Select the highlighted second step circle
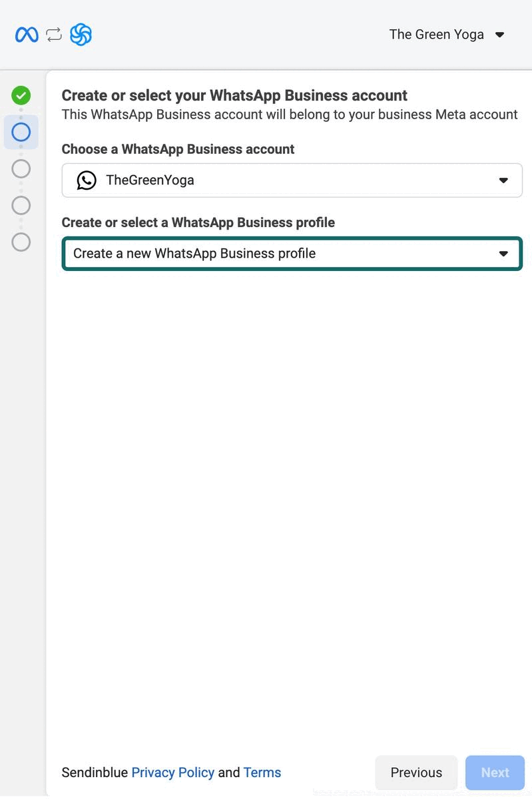Viewport: 532px width, 799px height. click(x=21, y=132)
